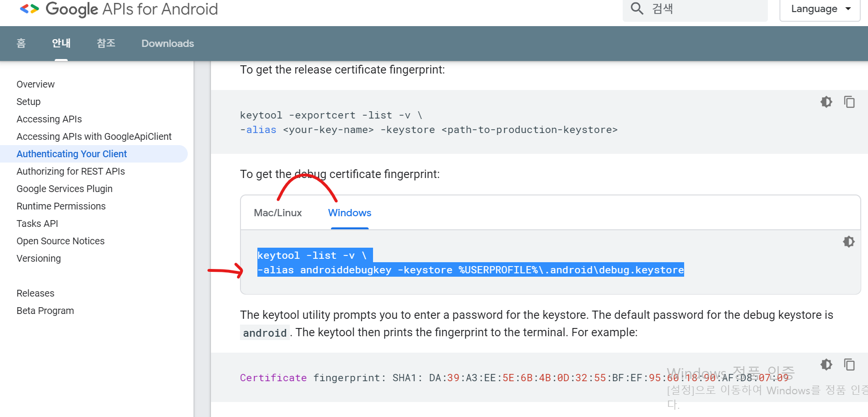Click the '-alias' keyword in release command
Image resolution: width=868 pixels, height=417 pixels.
[258, 130]
